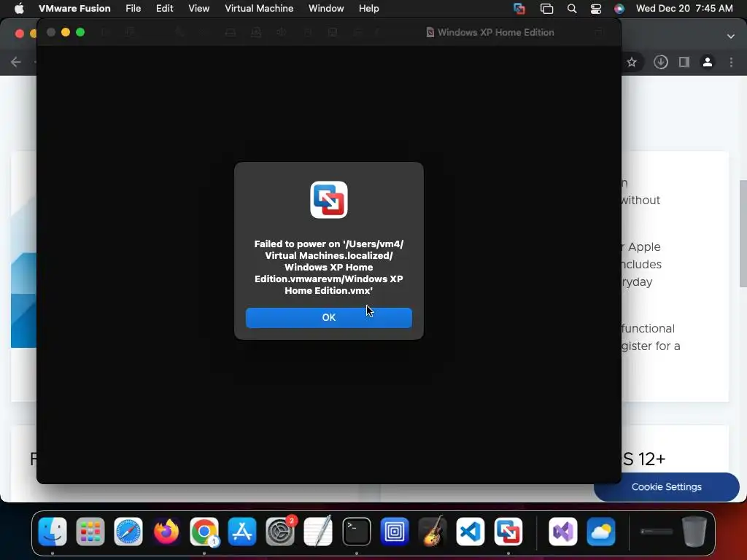Open the Help menu
Image resolution: width=747 pixels, height=560 pixels.
pyautogui.click(x=368, y=8)
